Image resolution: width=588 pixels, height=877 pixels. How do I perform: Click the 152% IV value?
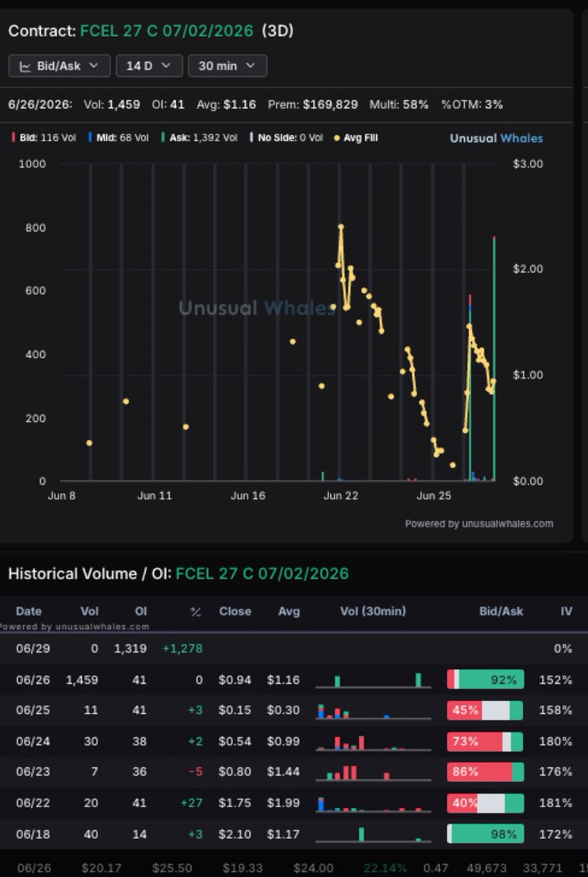(556, 680)
